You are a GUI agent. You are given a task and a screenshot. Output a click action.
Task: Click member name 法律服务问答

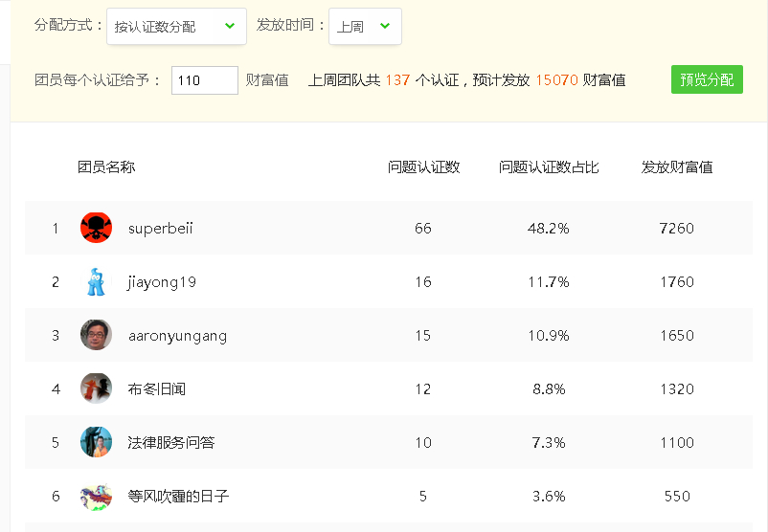(x=171, y=442)
